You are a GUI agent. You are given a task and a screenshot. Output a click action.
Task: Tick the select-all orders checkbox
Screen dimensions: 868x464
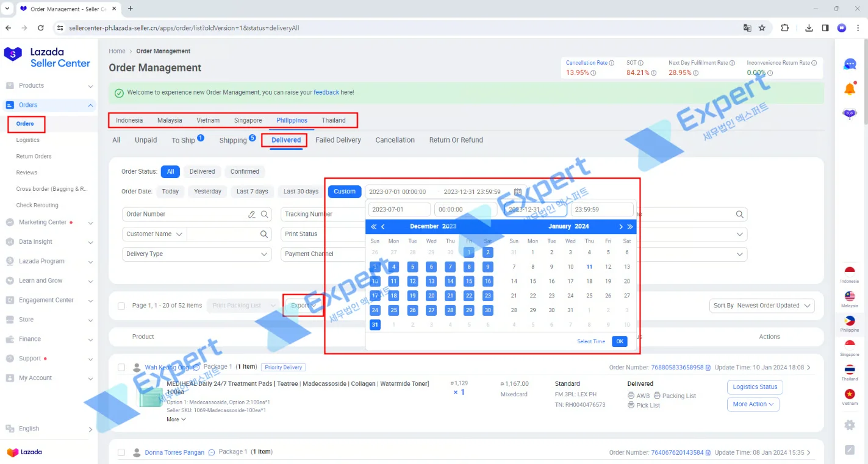[x=121, y=306]
